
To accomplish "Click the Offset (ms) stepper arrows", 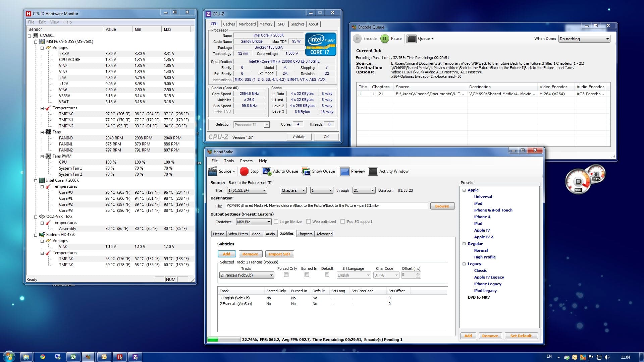I will pos(418,275).
